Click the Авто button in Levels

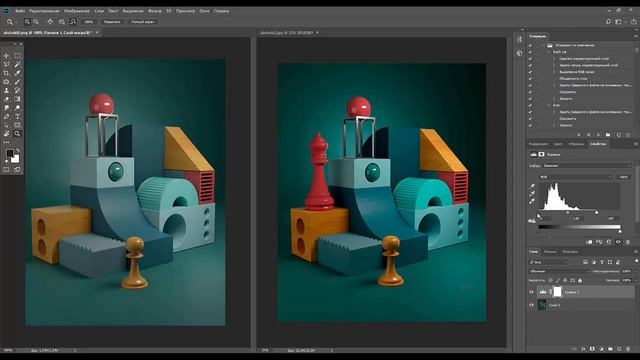pyautogui.click(x=624, y=177)
